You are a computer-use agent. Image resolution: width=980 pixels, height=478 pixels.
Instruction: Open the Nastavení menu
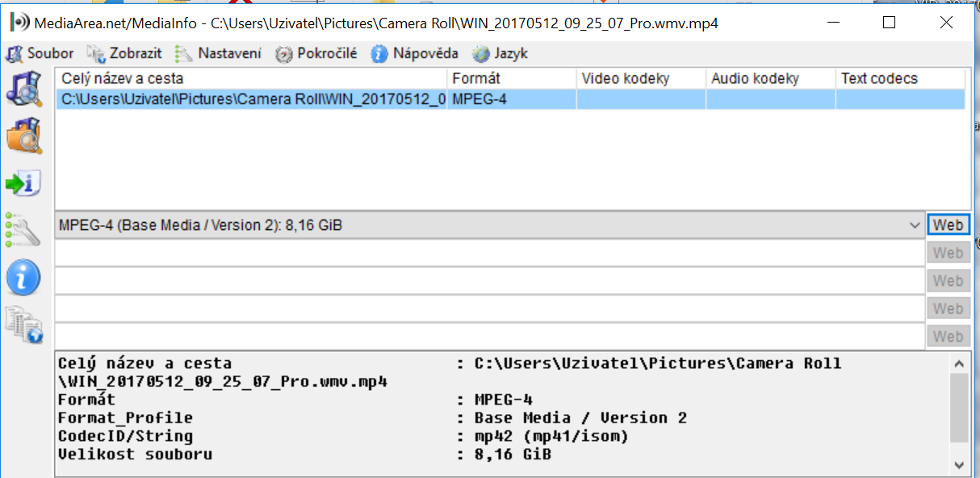pos(219,54)
